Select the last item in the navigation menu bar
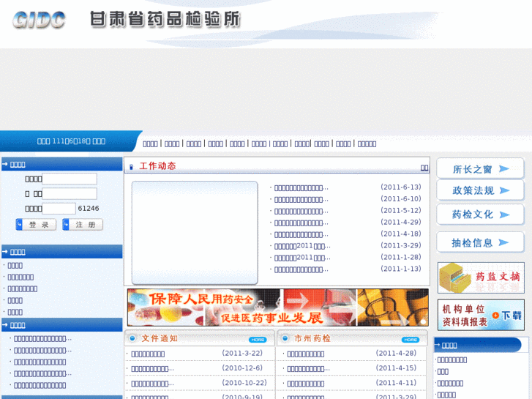 tap(367, 144)
